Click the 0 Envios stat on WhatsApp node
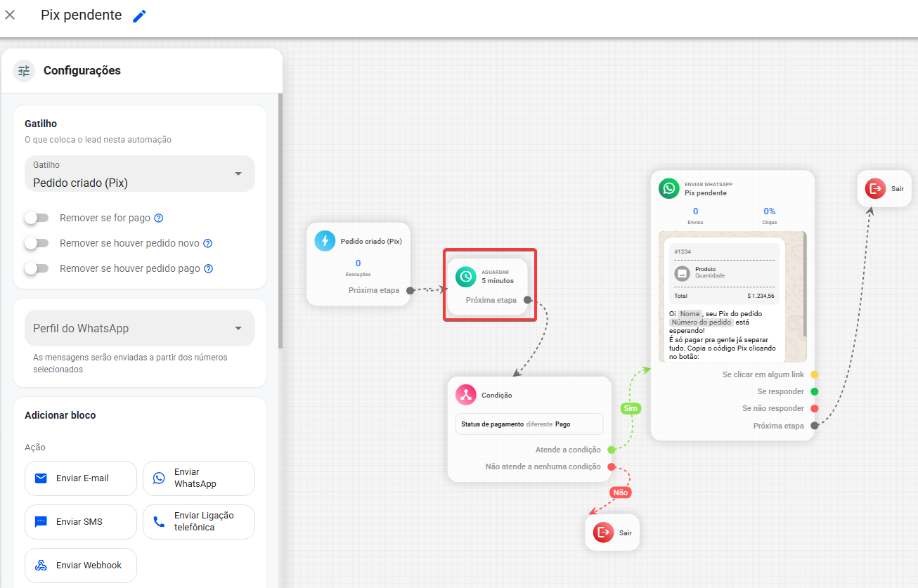The width and height of the screenshot is (918, 588). tap(695, 216)
